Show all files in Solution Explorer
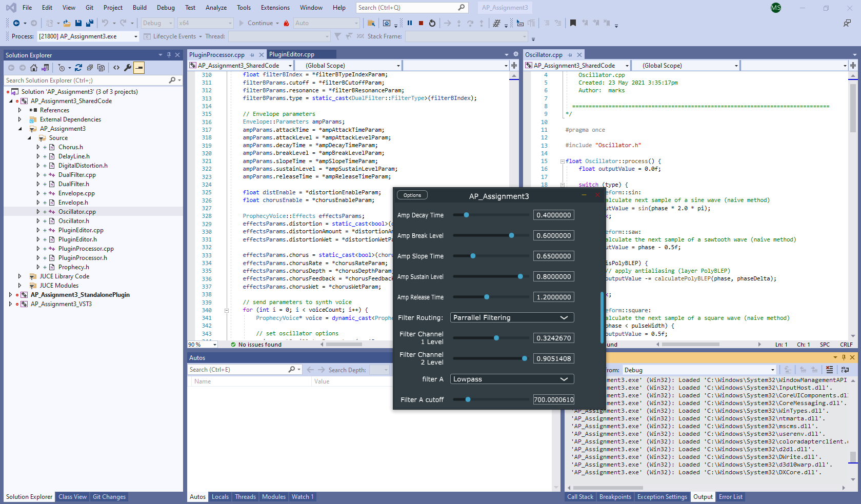Image resolution: width=861 pixels, height=504 pixels. tap(101, 68)
